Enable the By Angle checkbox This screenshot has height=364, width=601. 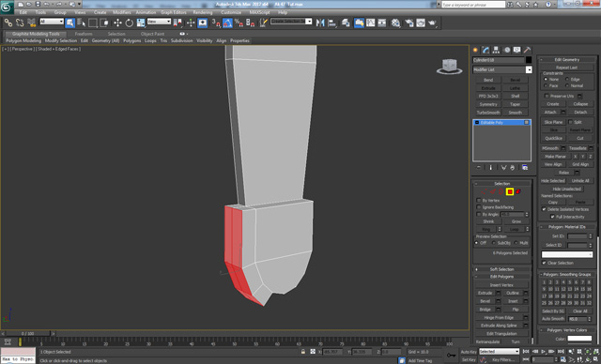point(478,214)
